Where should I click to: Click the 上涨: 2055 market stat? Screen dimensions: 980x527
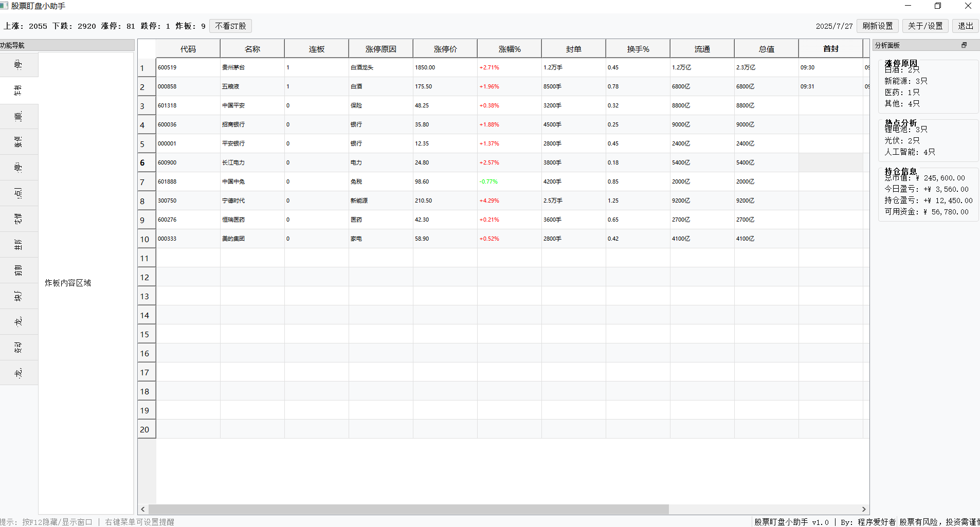click(25, 26)
